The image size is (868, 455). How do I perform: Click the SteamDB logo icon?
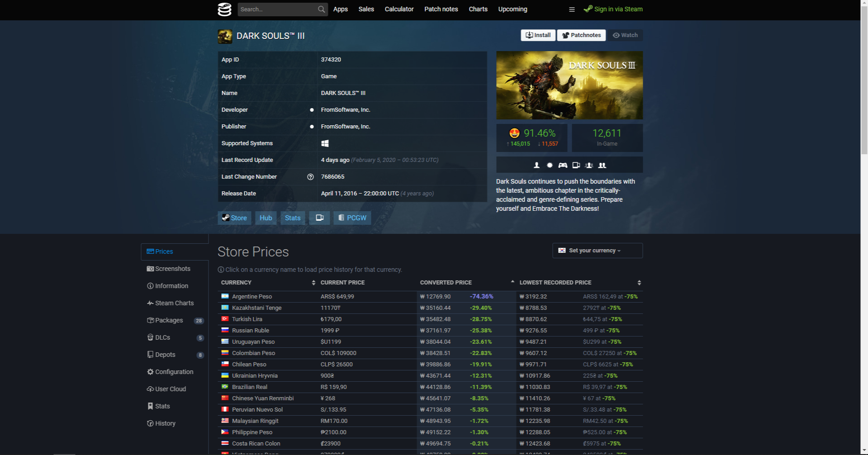(224, 9)
